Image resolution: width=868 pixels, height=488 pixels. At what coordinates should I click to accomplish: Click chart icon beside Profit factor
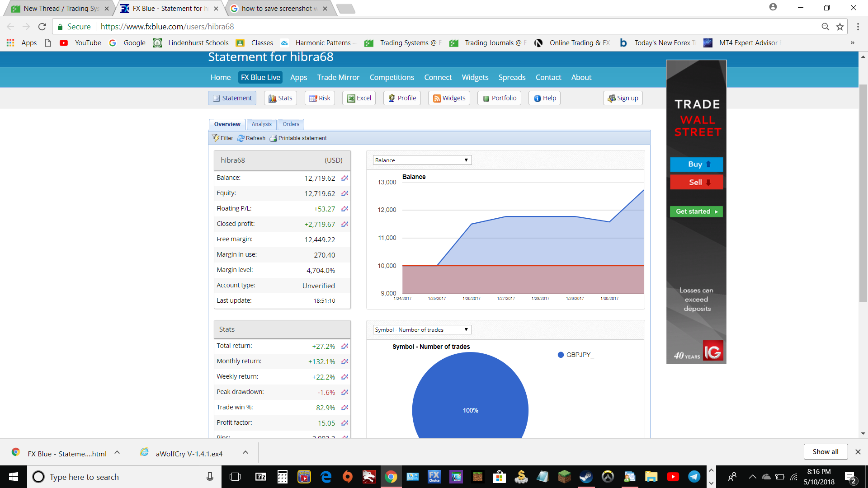pos(344,423)
